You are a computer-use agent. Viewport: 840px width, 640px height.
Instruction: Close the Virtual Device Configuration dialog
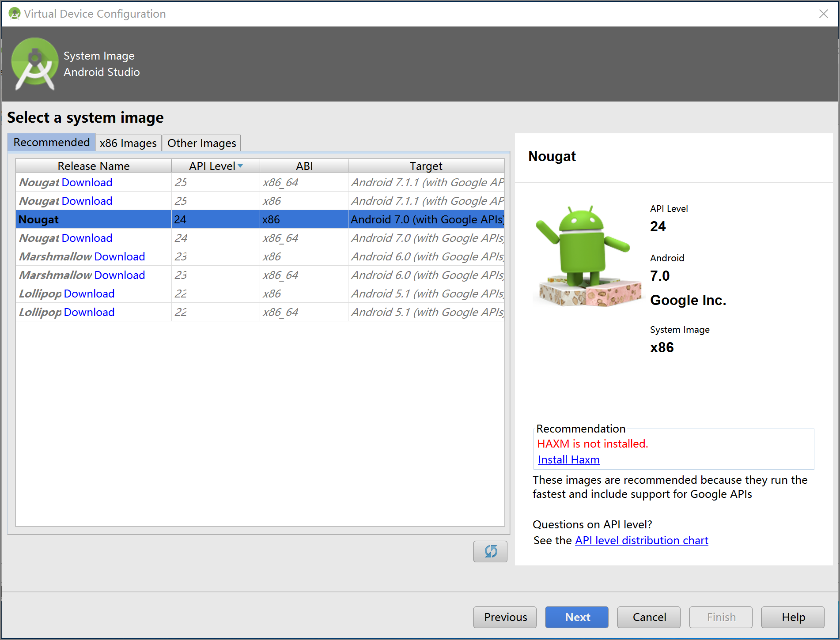[x=823, y=14]
